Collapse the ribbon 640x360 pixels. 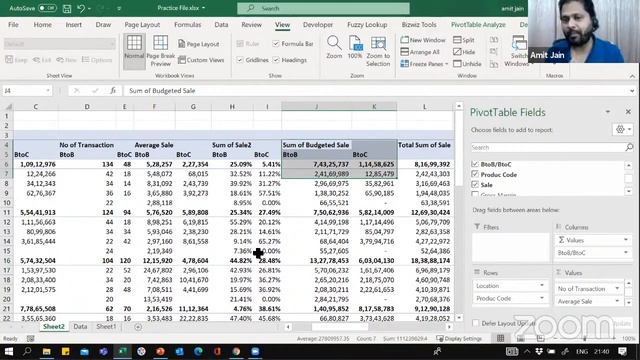(632, 76)
